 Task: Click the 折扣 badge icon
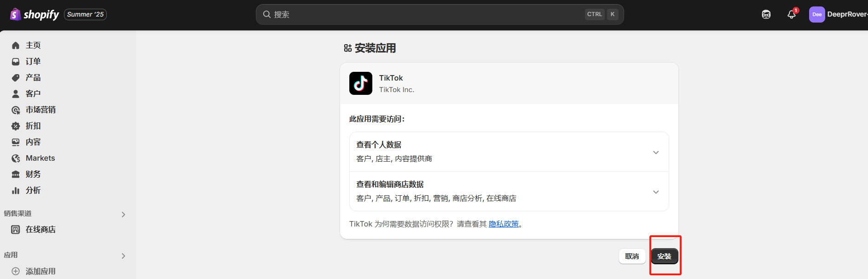(x=16, y=126)
